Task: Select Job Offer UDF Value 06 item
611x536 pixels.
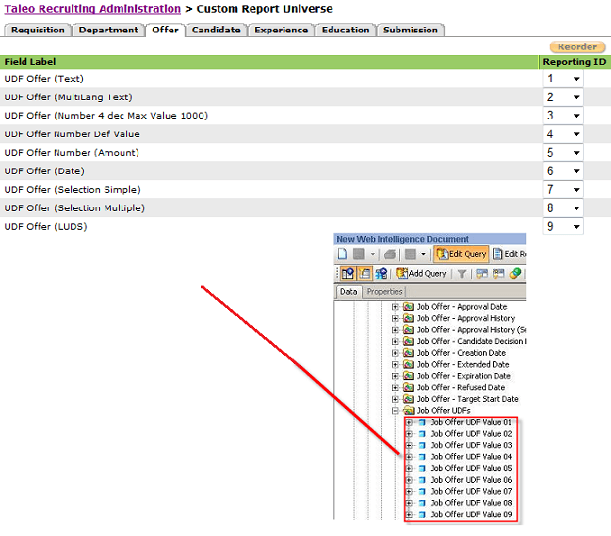Action: click(471, 480)
